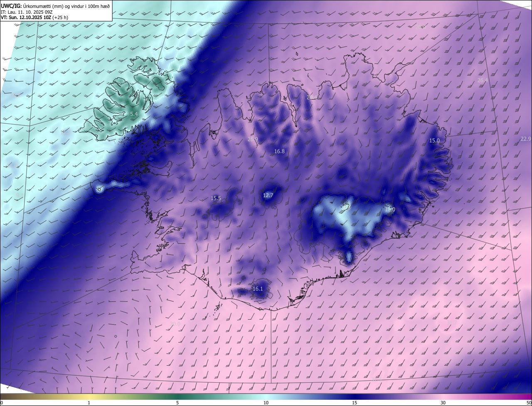Click the 16.1 value on the south coast
The image size is (532, 406).
pyautogui.click(x=258, y=289)
